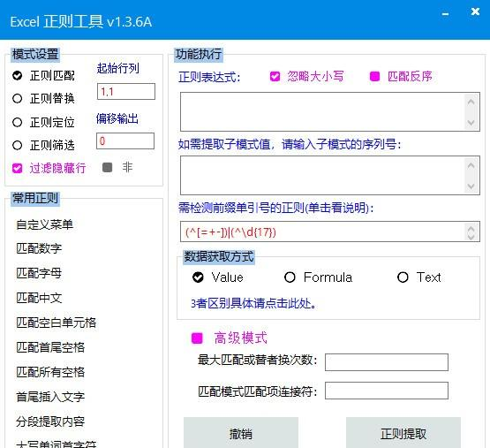This screenshot has height=448, width=490.
Task: Choose 匹配中文 from common regex list
Action: pos(39,298)
